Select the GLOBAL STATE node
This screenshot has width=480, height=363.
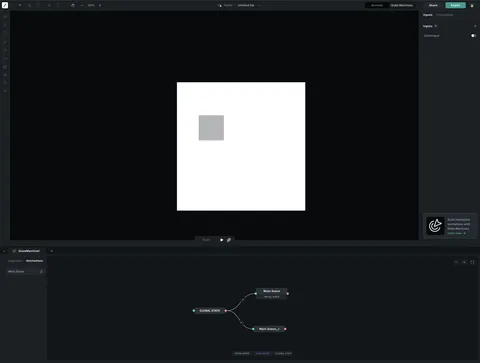[x=210, y=310]
